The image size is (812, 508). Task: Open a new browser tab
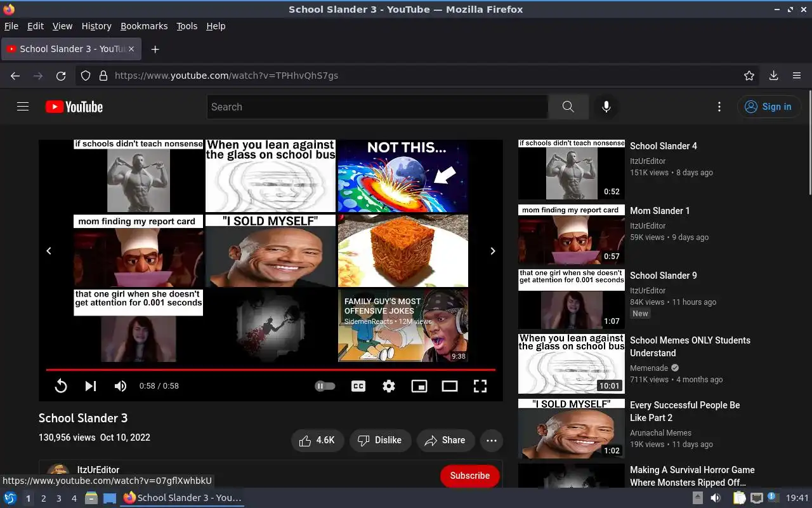coord(155,49)
